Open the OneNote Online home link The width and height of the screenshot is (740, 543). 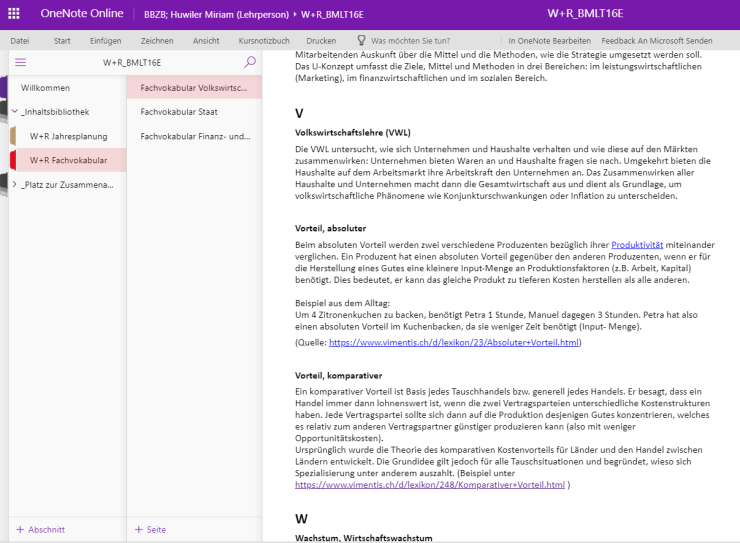(82, 14)
